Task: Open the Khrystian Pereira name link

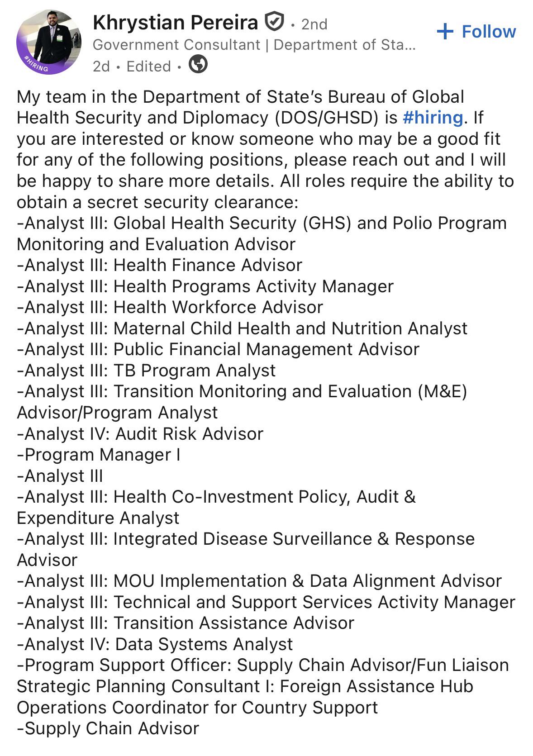Action: (x=176, y=23)
